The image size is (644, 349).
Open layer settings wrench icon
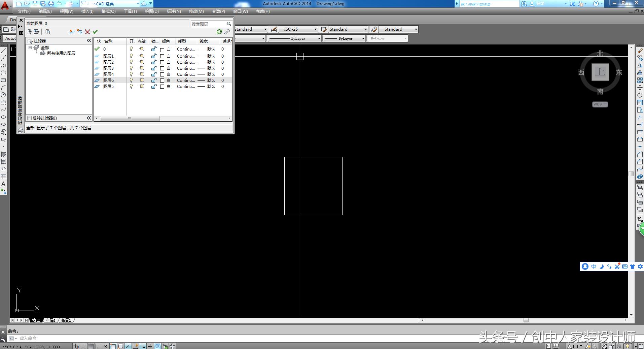(227, 32)
